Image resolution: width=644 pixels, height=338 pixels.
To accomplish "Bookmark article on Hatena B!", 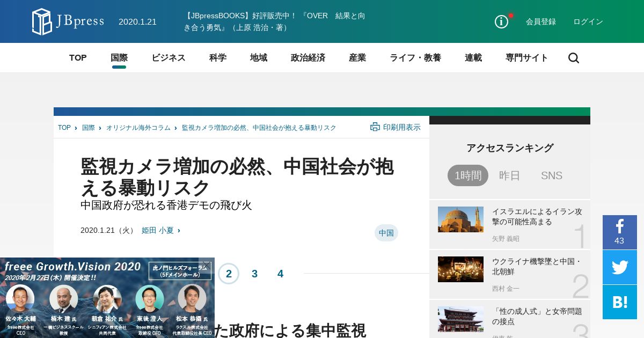I will [x=620, y=302].
